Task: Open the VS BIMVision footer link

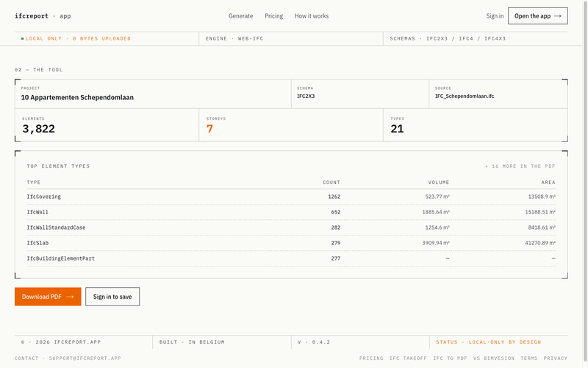Action: [494, 358]
